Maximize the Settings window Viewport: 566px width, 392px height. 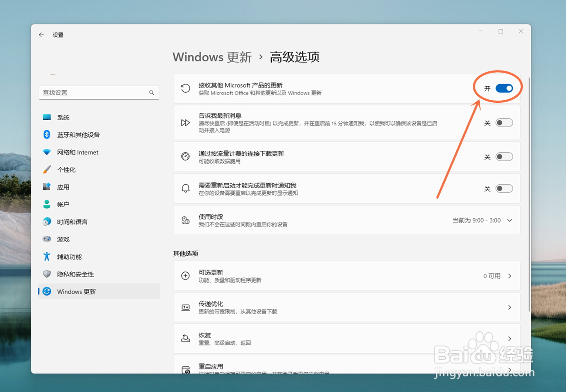(501, 31)
